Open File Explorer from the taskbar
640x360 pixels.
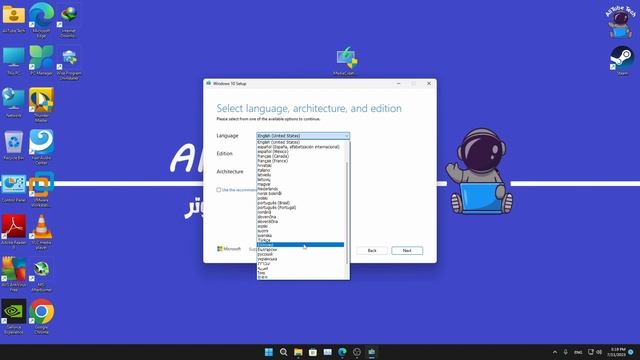coord(298,352)
